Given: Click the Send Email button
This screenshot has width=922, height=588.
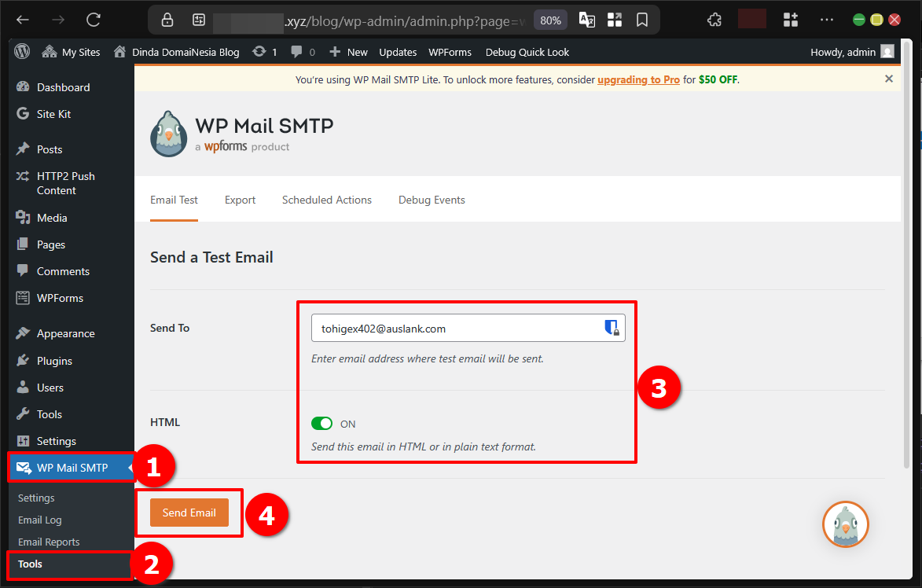Looking at the screenshot, I should tap(189, 512).
